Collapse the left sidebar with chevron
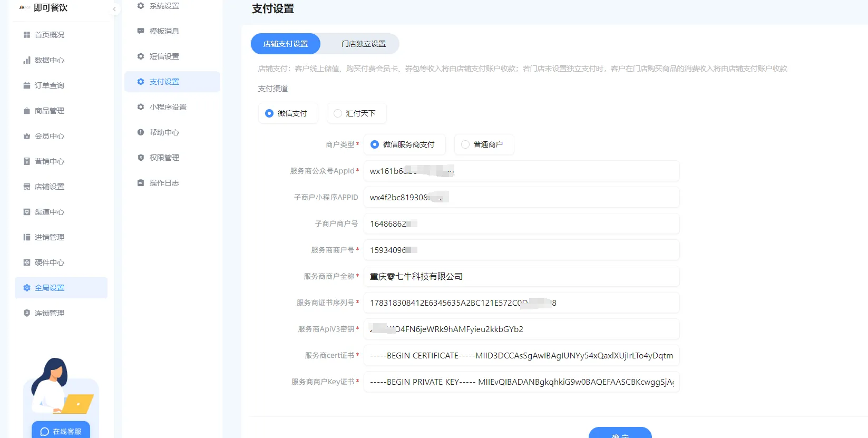 (114, 9)
